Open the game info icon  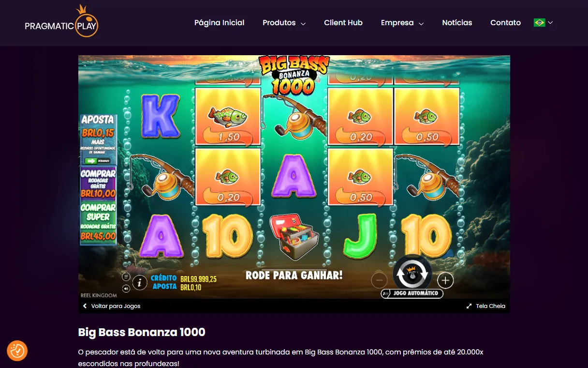pos(140,282)
